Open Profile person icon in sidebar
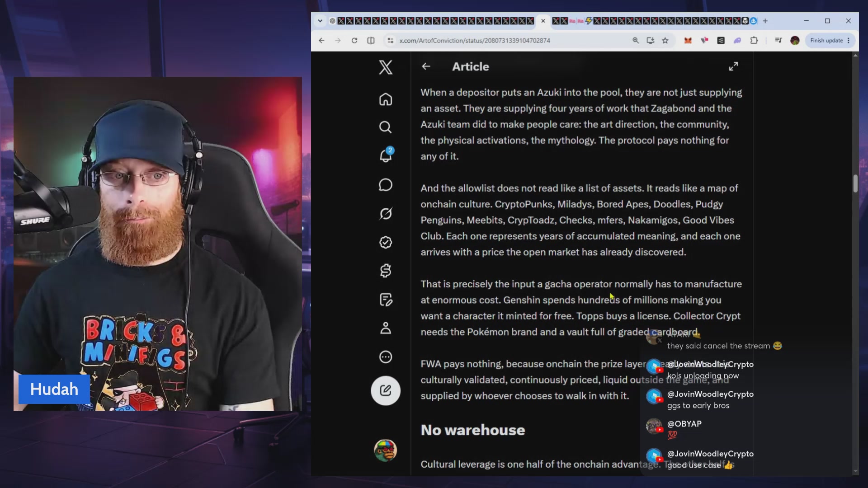Screen dimensions: 868x488 click(x=386, y=328)
